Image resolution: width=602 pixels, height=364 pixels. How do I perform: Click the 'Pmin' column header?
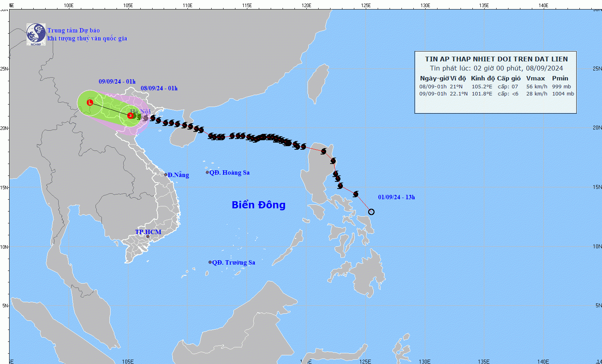(x=560, y=78)
